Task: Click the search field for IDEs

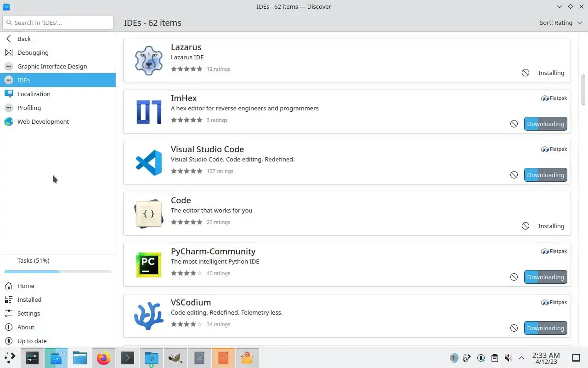Action: (x=58, y=23)
